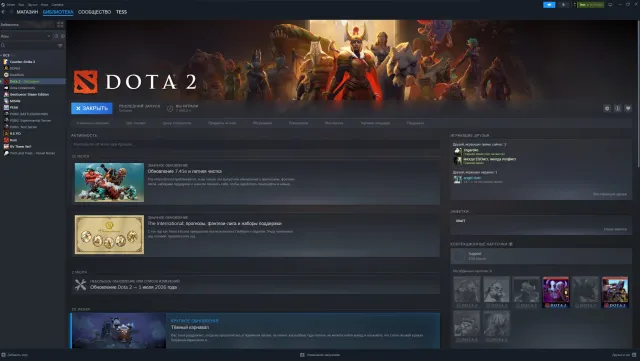Click the add game plus icon
The width and height of the screenshot is (640, 361).
click(x=3, y=355)
